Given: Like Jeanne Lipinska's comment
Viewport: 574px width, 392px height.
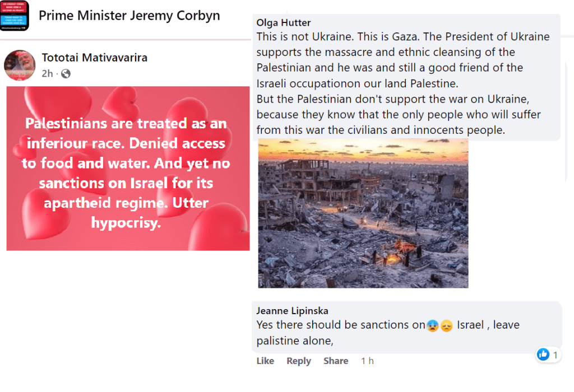Looking at the screenshot, I should pos(265,361).
